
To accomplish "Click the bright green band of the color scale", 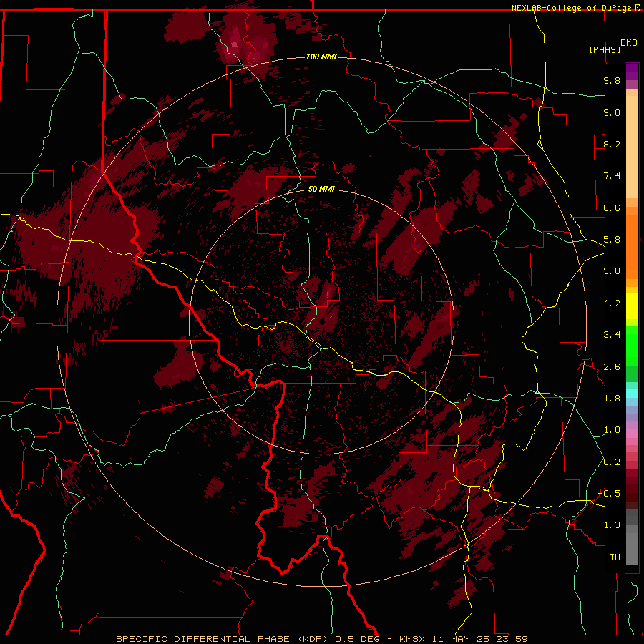I will (632, 345).
